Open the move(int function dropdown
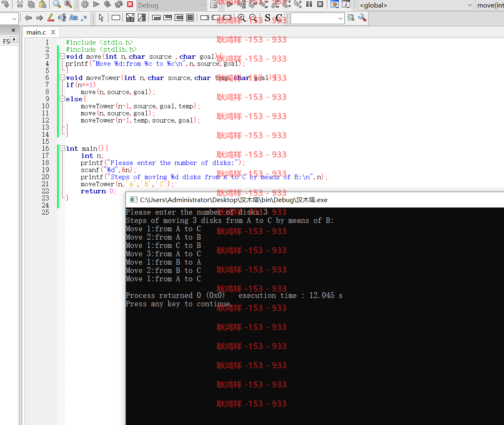The height and width of the screenshot is (425, 504). click(490, 5)
